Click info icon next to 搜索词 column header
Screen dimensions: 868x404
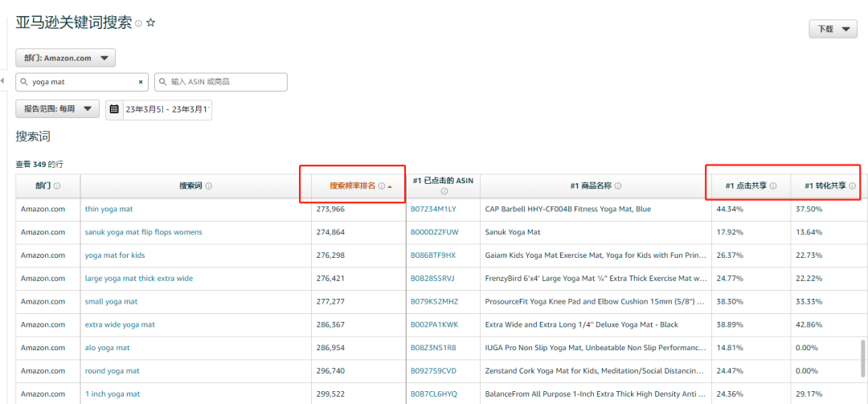[x=208, y=186]
